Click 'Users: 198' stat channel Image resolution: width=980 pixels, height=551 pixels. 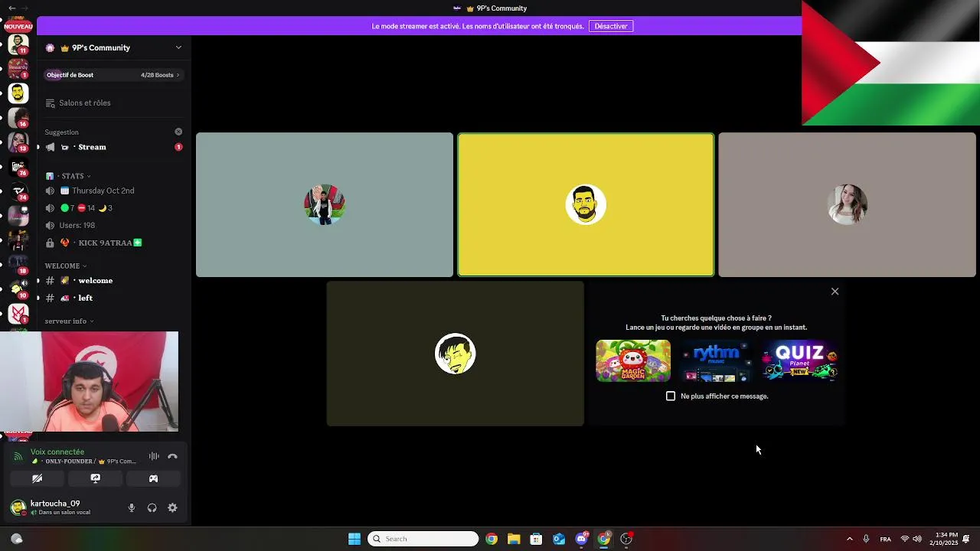(113, 225)
